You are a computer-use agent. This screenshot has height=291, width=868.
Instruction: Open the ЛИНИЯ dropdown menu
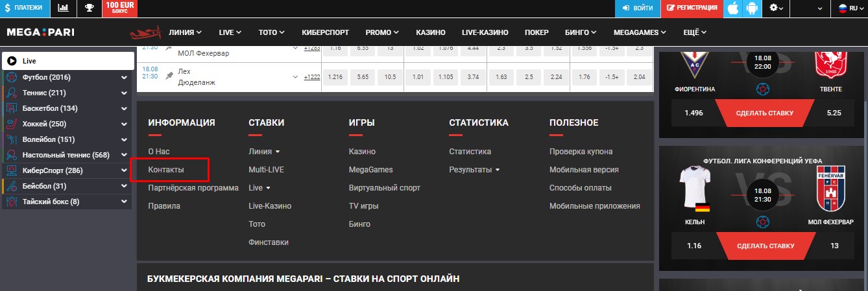click(x=185, y=32)
